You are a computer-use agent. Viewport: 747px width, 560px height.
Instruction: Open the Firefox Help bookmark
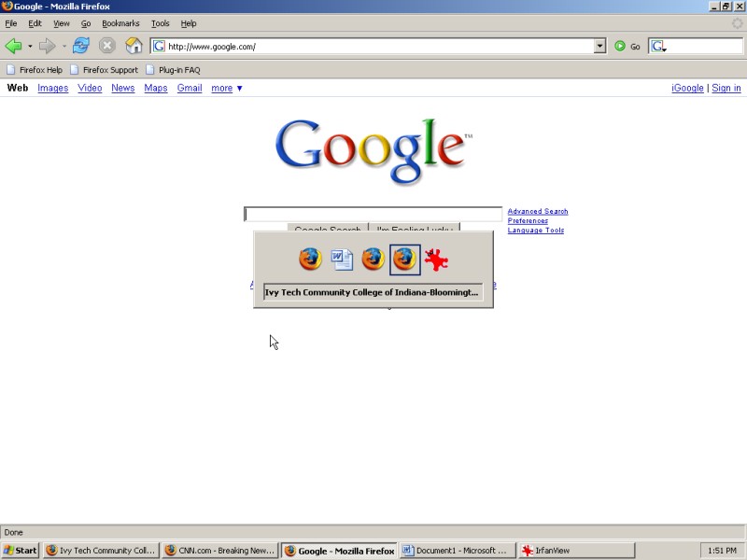35,70
